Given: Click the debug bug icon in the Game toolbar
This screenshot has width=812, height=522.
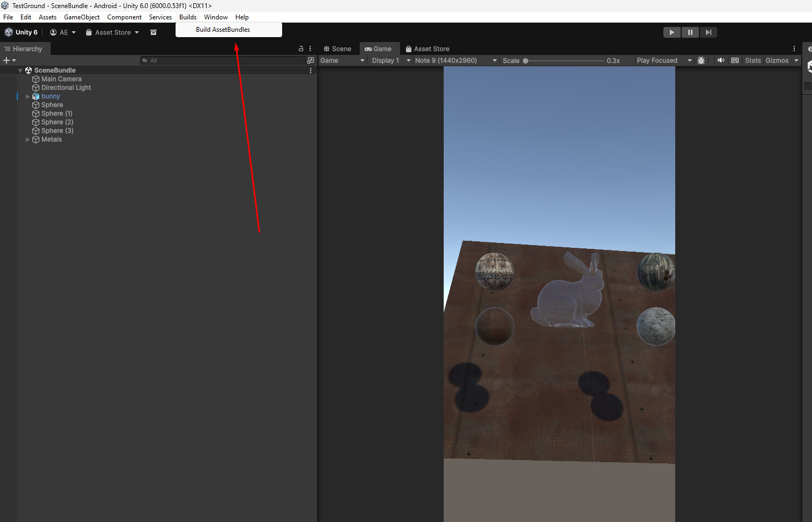Looking at the screenshot, I should pos(702,60).
